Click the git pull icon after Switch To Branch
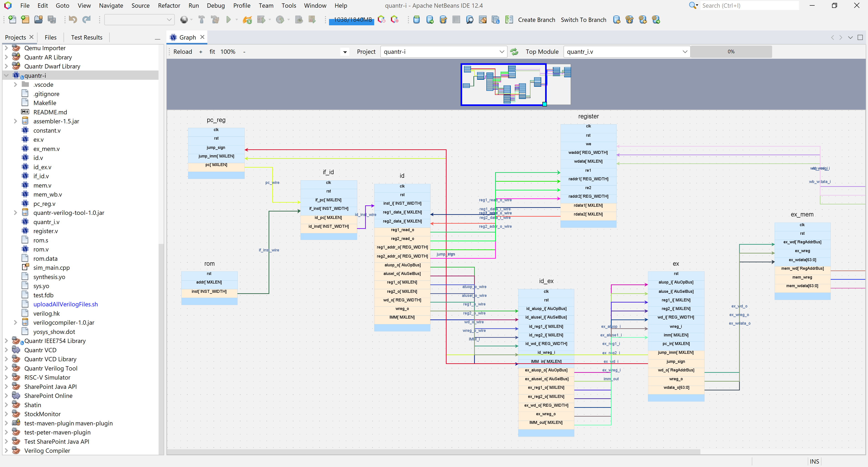The image size is (868, 467). pyautogui.click(x=617, y=19)
